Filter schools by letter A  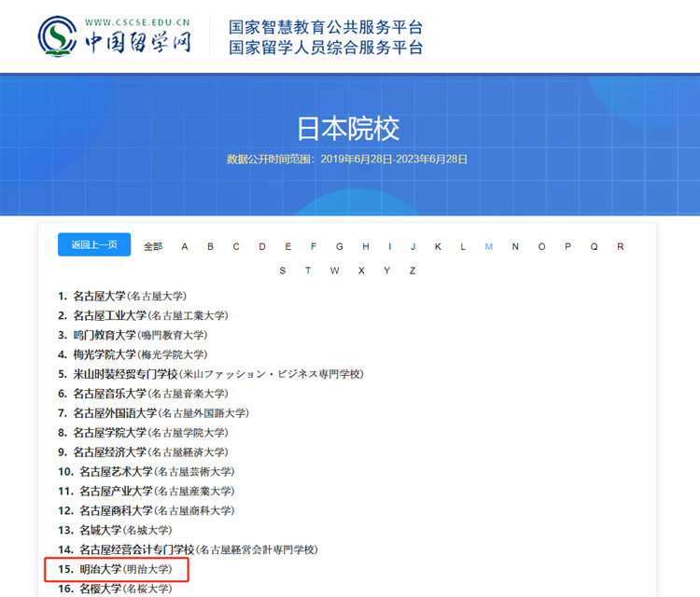(x=185, y=246)
